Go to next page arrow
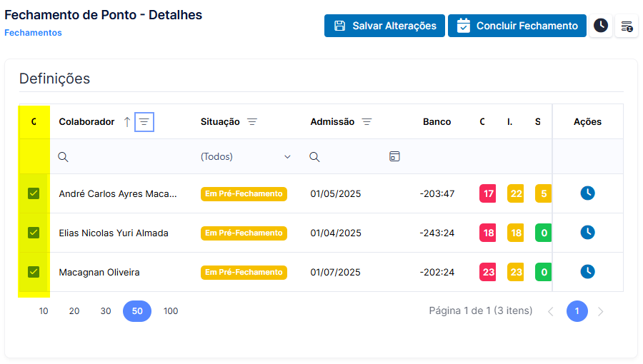 [x=600, y=312]
